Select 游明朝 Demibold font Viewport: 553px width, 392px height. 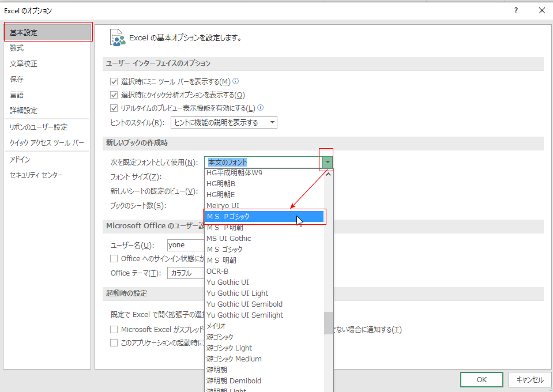point(264,380)
